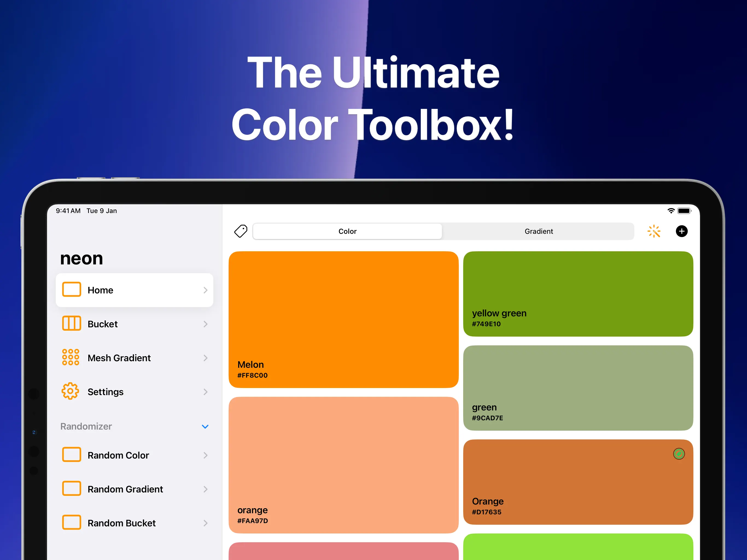Switch to the Gradient tab
Image resolution: width=747 pixels, height=560 pixels.
(538, 231)
